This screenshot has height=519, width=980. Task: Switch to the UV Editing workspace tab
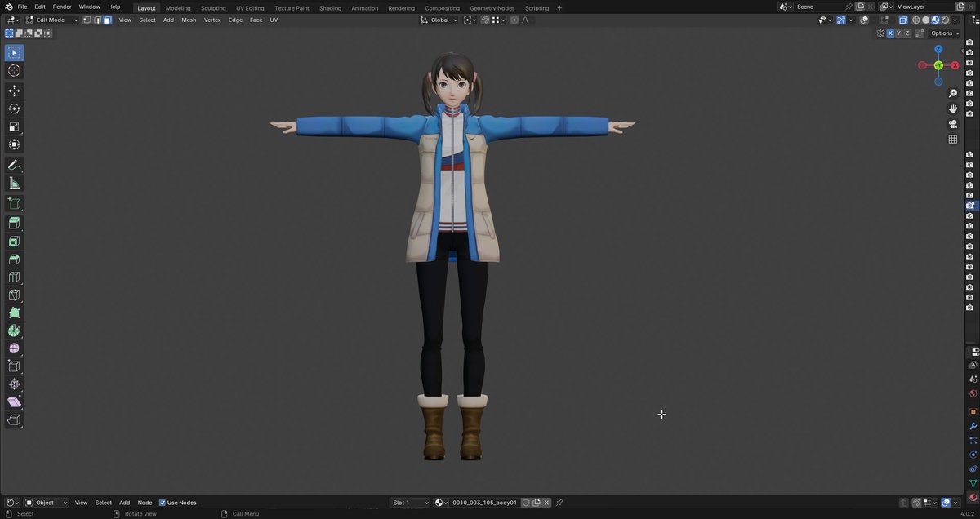(x=250, y=8)
